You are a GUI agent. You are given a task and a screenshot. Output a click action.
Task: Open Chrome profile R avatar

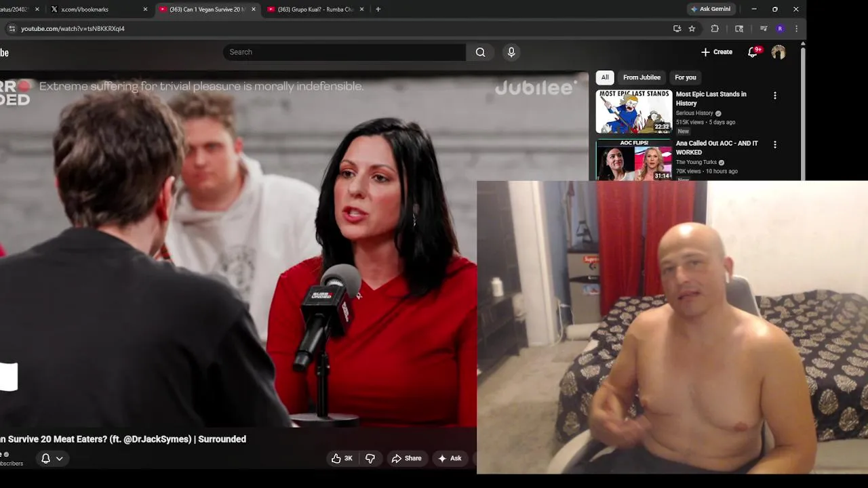click(x=780, y=28)
